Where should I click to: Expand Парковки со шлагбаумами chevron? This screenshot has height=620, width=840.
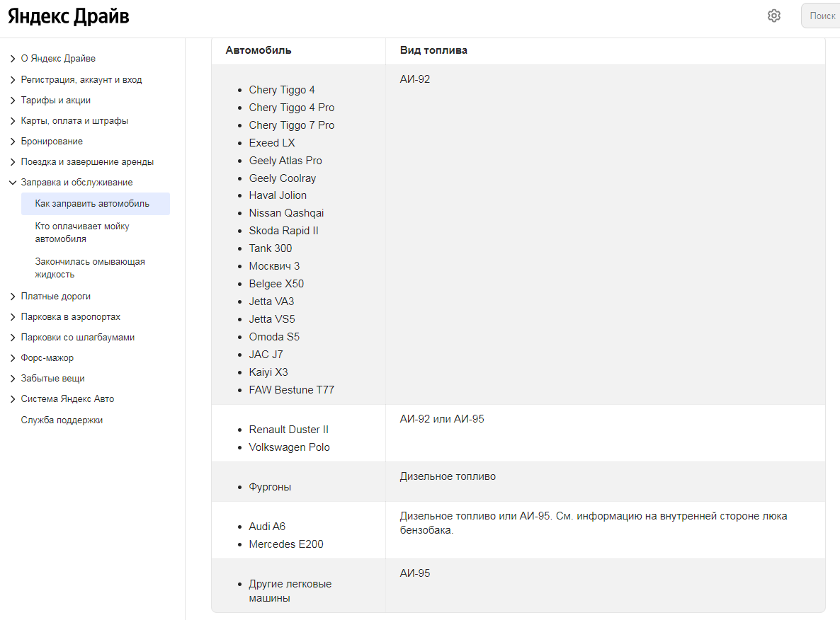coord(13,338)
